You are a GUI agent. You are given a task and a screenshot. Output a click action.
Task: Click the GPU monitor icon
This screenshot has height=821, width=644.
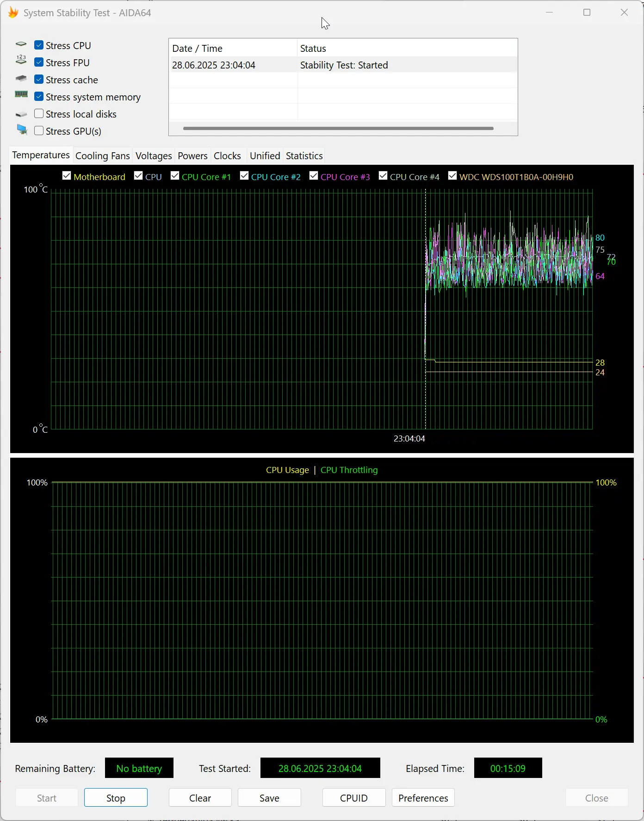[22, 130]
